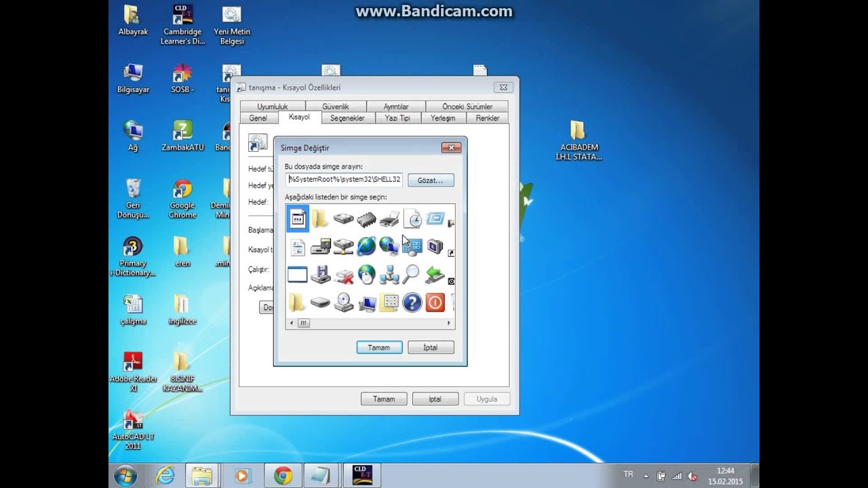Viewport: 868px width, 488px height.
Task: Choose the network drive icon
Action: click(343, 247)
